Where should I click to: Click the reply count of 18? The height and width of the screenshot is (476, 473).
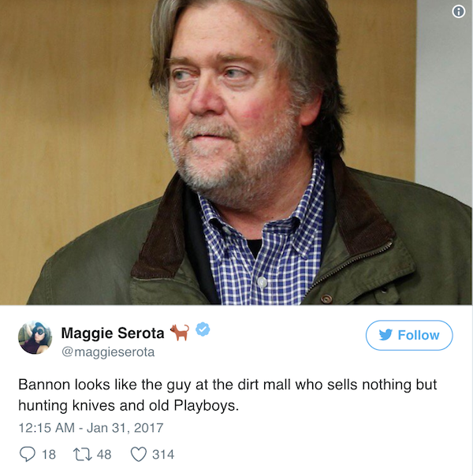coord(48,454)
